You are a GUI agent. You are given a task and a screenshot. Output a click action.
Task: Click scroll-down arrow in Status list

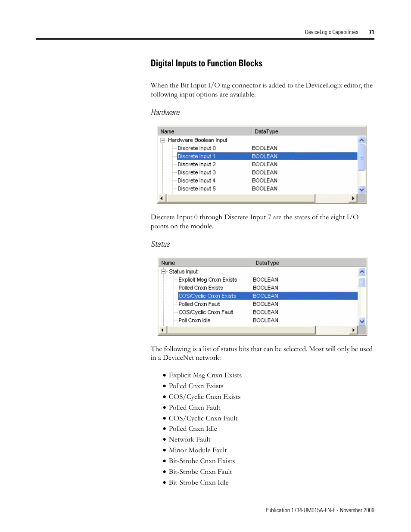tap(362, 321)
